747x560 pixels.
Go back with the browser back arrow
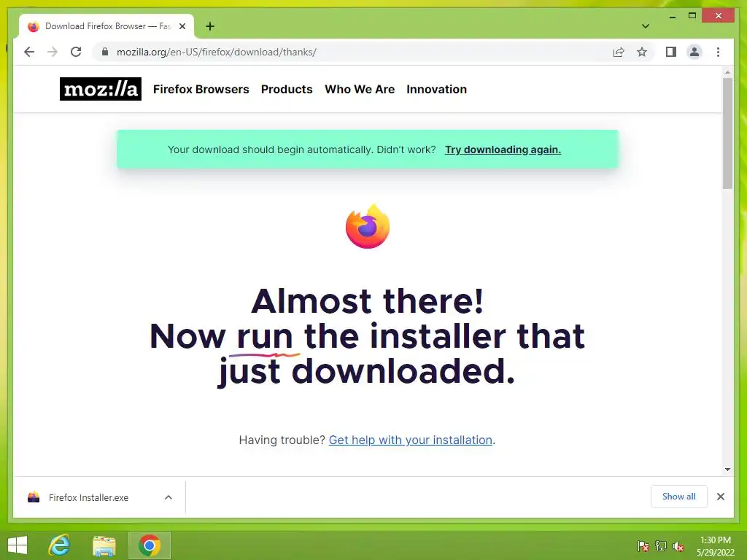(x=29, y=52)
